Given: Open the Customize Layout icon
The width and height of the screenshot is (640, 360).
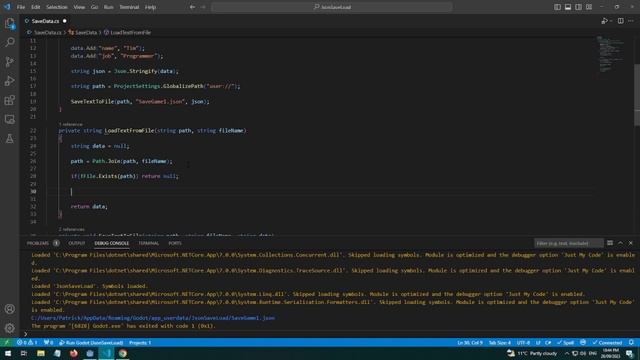Looking at the screenshot, I should tap(589, 7).
